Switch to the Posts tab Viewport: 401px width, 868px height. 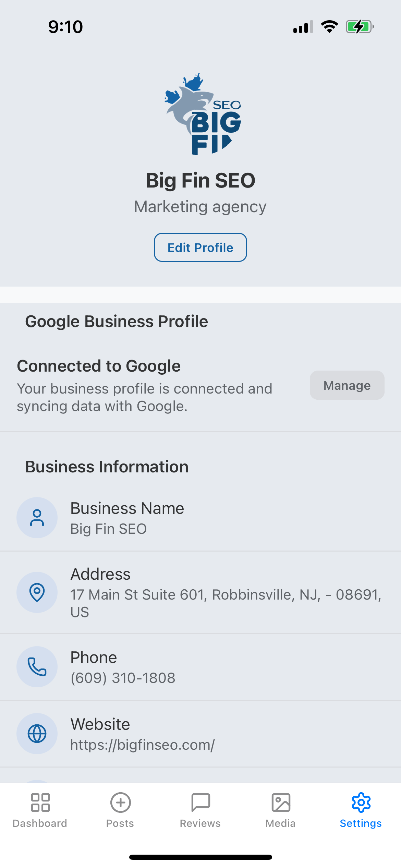coord(120,810)
